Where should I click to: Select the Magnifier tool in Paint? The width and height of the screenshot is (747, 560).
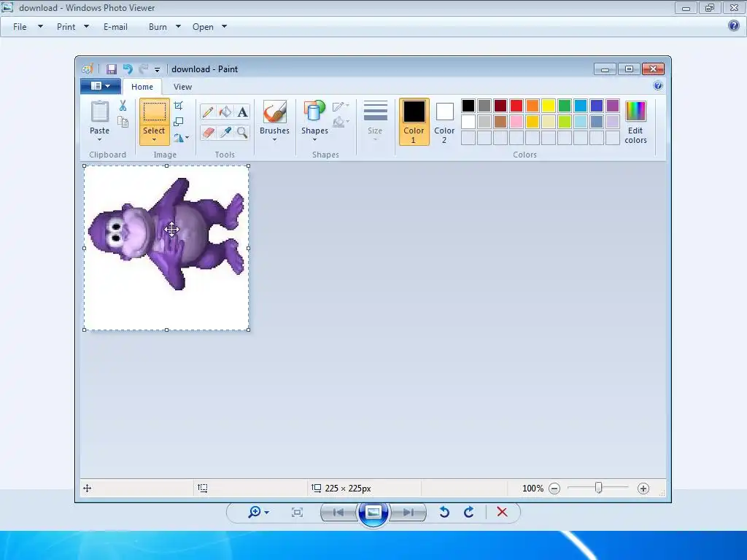(x=242, y=133)
